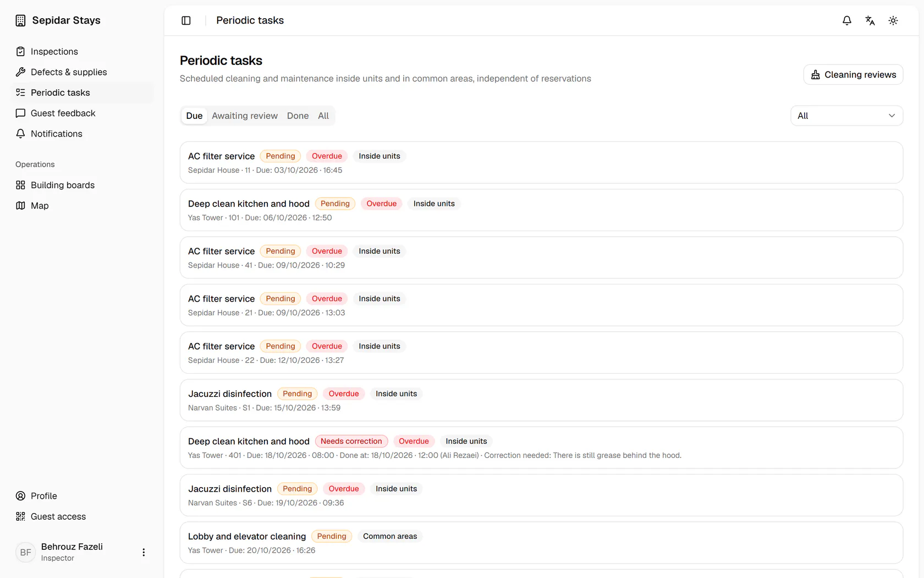Screen dimensions: 924x578
Task: Open the notifications bell in header
Action: [x=847, y=20]
